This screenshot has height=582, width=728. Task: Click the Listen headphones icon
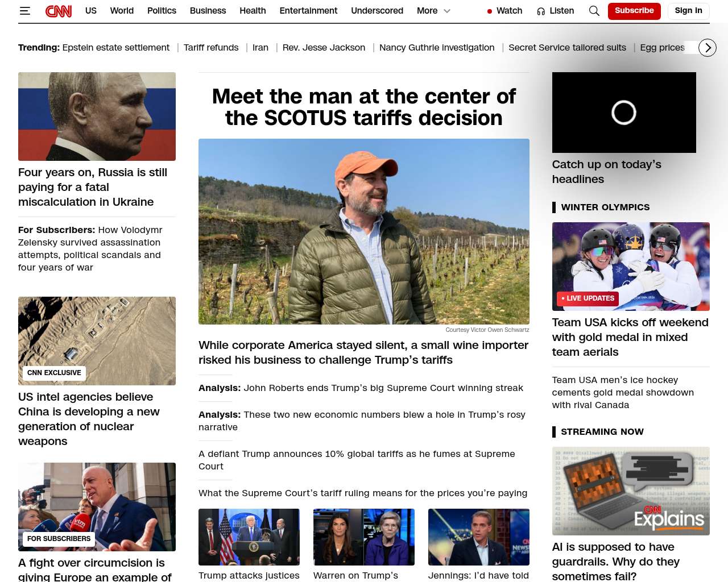541,11
